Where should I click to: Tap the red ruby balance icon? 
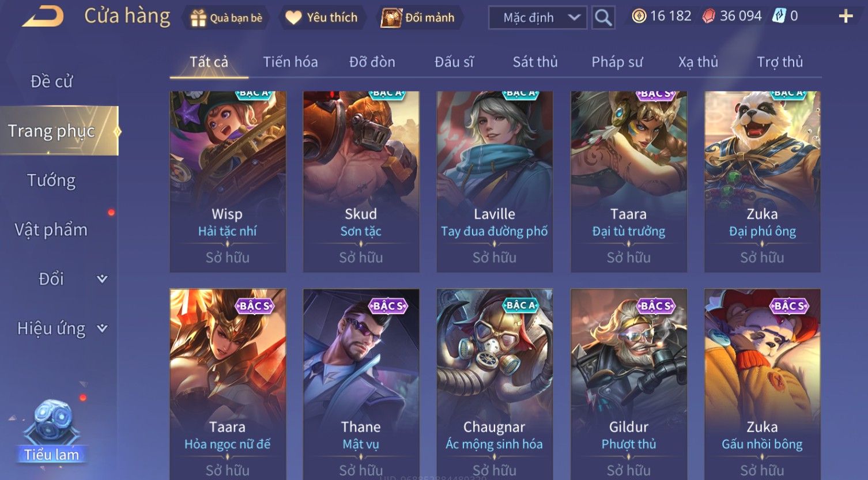tap(708, 16)
